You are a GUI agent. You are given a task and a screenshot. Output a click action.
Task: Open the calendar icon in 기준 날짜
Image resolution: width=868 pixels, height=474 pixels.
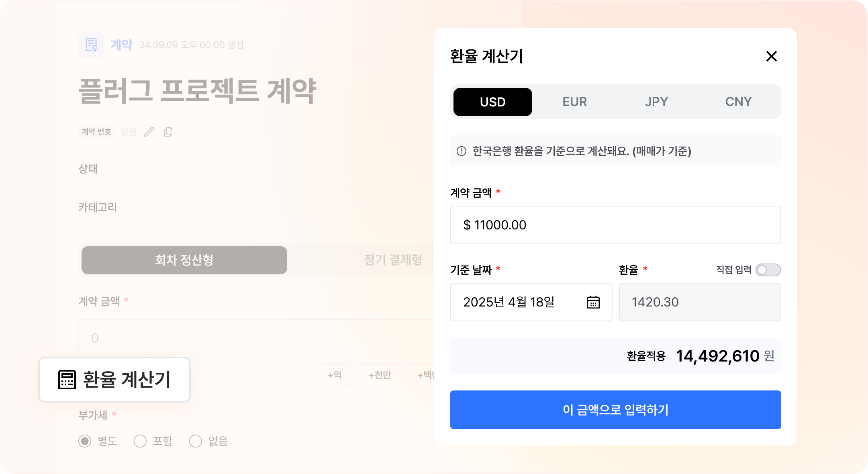tap(593, 302)
